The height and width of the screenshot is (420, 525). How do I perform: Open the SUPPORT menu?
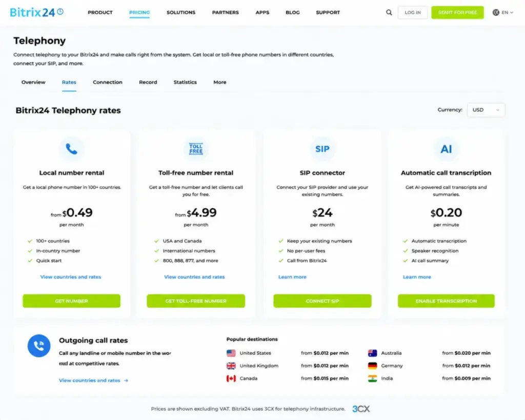(328, 12)
